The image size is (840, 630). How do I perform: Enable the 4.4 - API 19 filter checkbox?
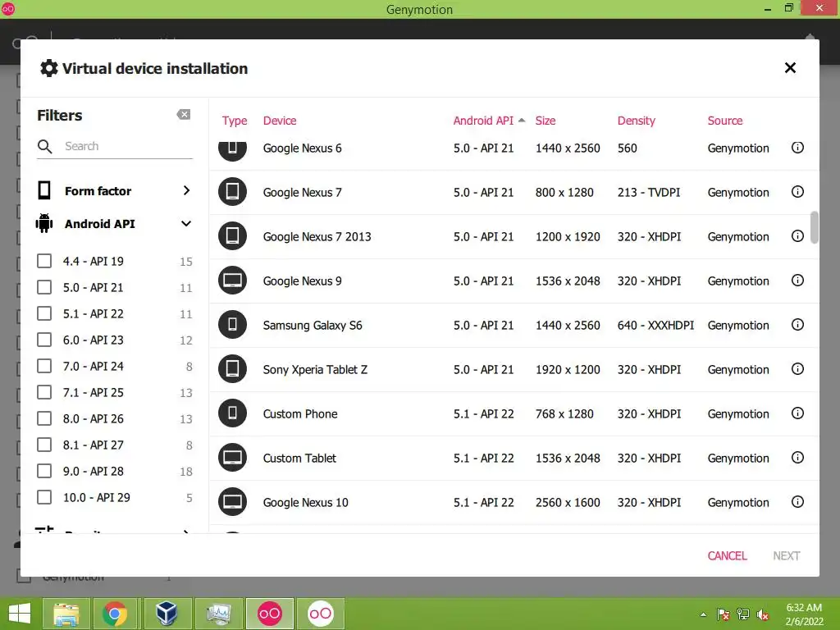point(44,262)
